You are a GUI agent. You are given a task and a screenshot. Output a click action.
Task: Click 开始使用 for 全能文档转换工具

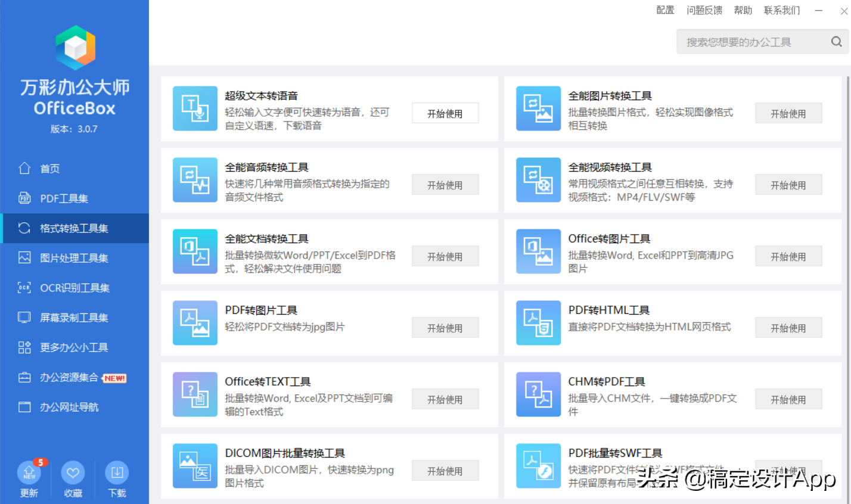coord(445,256)
